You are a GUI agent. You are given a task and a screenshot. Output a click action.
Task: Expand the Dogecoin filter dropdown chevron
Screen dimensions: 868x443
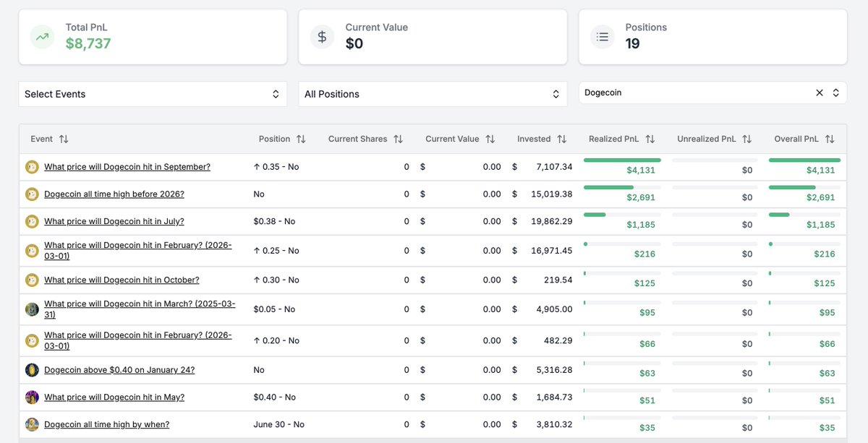835,93
